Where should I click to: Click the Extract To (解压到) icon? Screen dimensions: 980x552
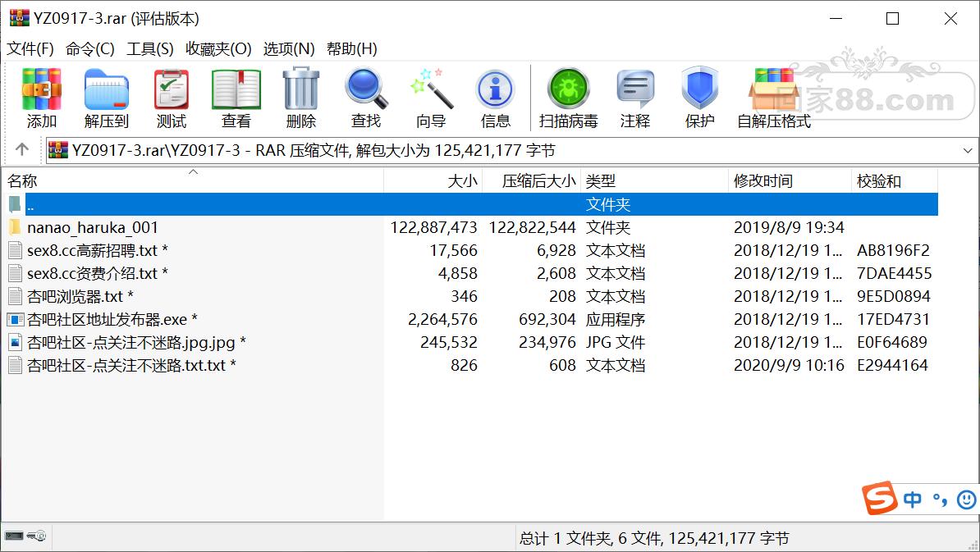pos(106,89)
